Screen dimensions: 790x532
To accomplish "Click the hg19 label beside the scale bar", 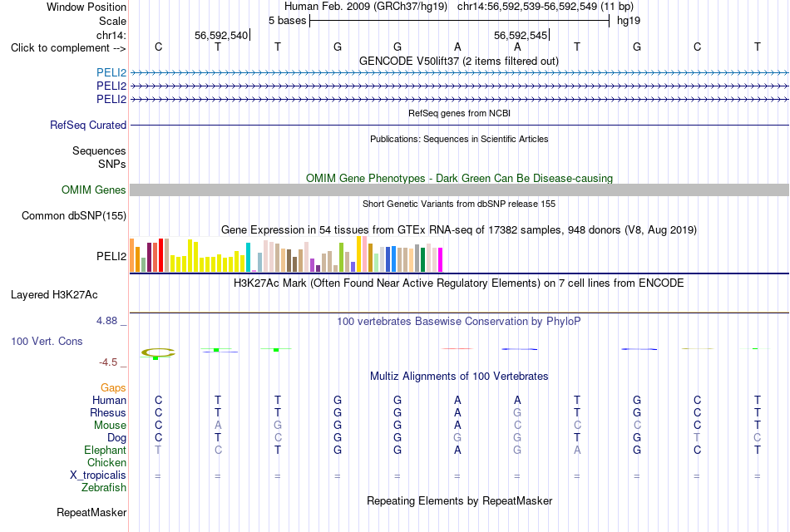I will click(x=629, y=21).
